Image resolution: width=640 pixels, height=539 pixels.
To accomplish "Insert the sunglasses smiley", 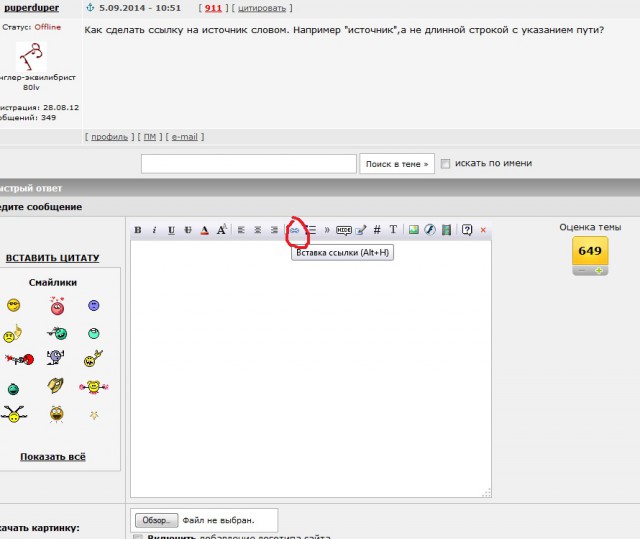I will (13, 305).
